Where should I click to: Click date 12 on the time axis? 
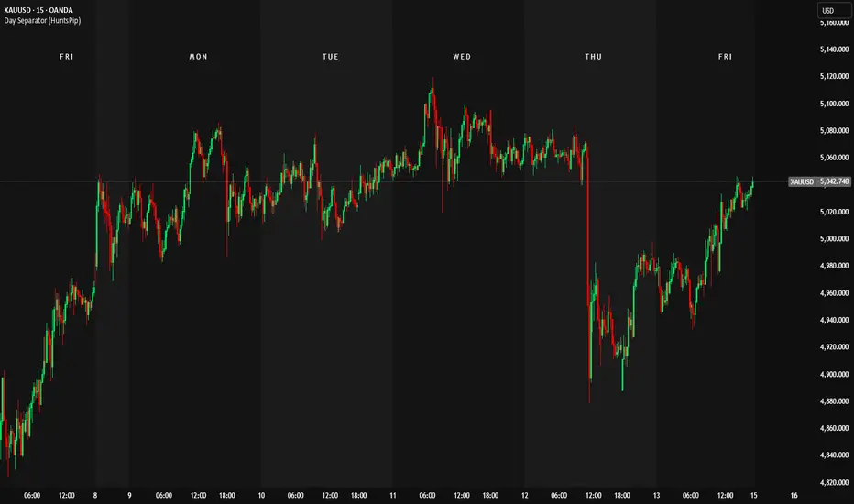click(525, 496)
